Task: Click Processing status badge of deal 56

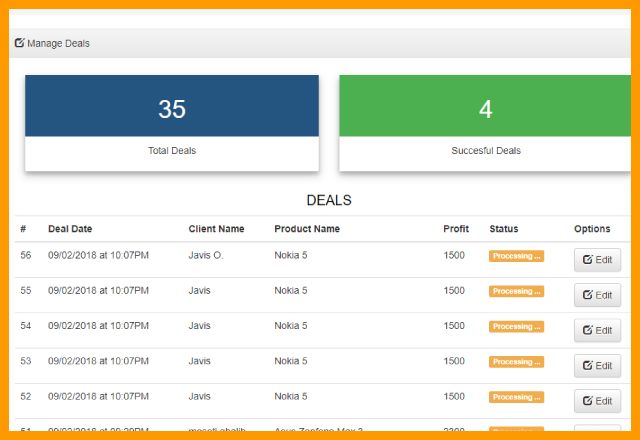Action: (x=516, y=256)
